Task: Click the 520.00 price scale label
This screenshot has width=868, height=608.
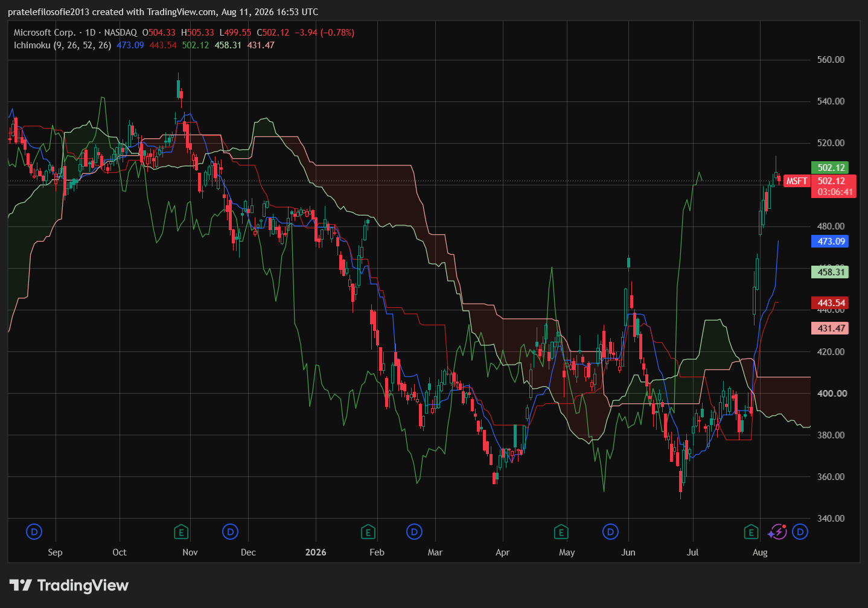Action: tap(831, 143)
